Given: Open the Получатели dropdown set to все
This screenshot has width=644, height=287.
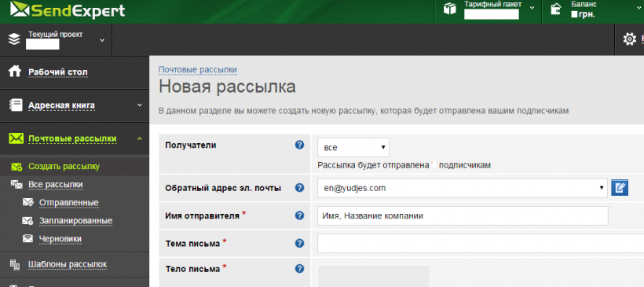Looking at the screenshot, I should [x=353, y=147].
